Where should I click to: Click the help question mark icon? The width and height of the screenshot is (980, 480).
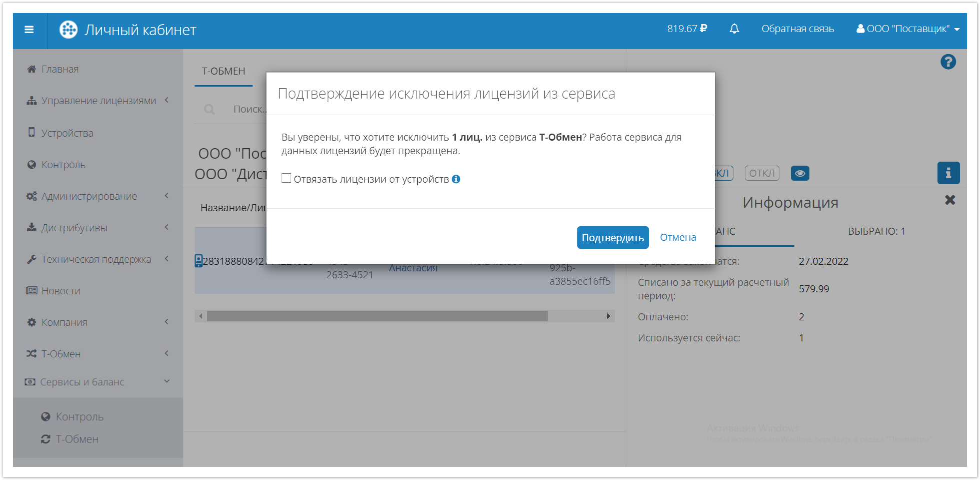pyautogui.click(x=947, y=62)
